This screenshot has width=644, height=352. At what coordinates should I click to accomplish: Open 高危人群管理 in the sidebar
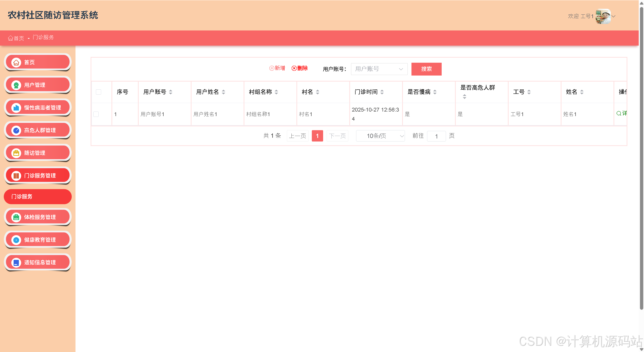pyautogui.click(x=38, y=130)
